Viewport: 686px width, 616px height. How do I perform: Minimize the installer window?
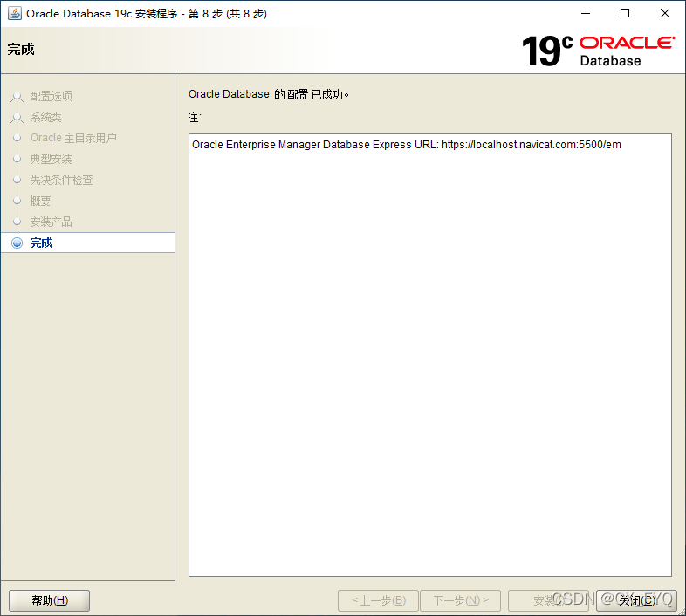click(586, 14)
